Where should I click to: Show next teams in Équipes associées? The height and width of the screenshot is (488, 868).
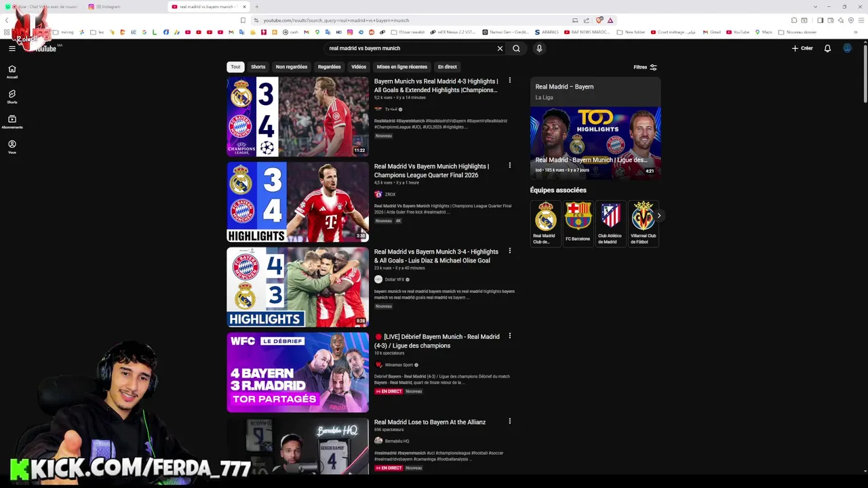658,216
